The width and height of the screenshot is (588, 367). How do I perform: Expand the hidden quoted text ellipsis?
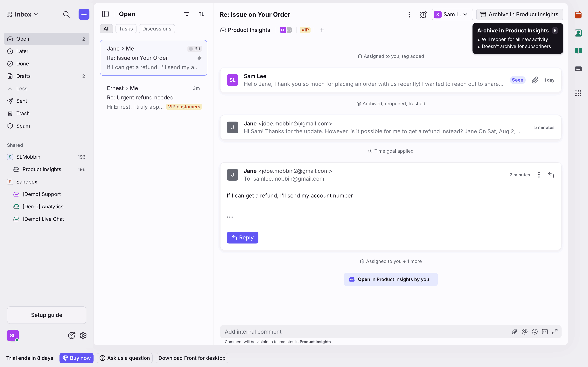(x=230, y=217)
